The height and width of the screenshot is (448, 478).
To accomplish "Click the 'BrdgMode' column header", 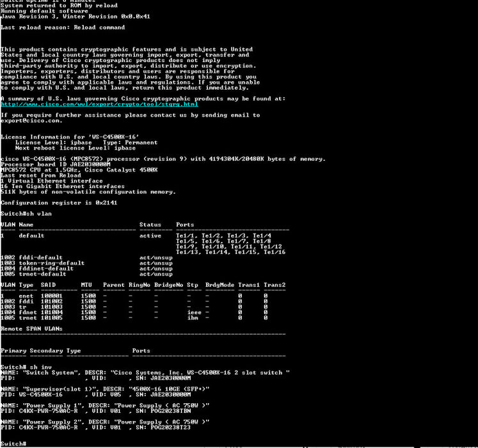I will (x=219, y=285).
